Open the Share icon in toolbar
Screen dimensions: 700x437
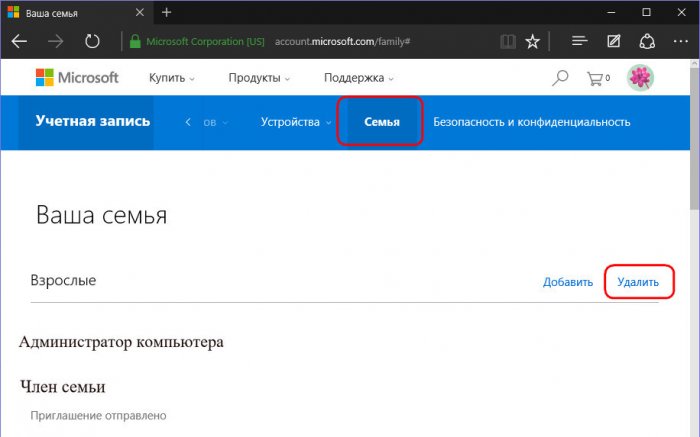[x=647, y=42]
